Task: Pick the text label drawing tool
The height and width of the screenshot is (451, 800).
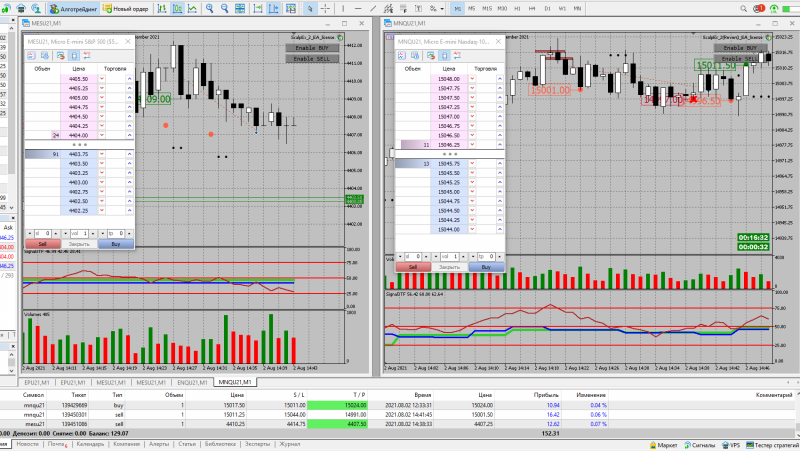Action: click(x=418, y=9)
